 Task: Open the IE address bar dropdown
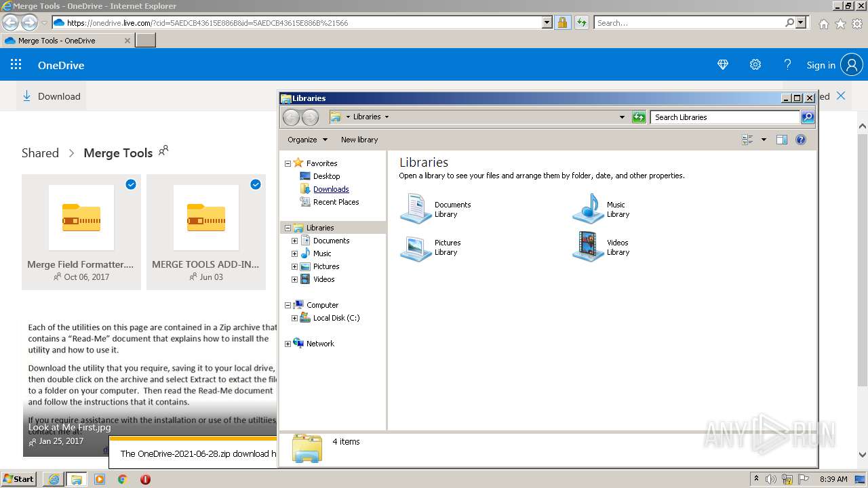click(547, 22)
